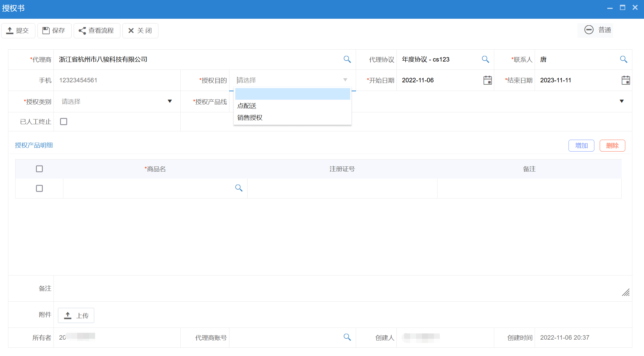The width and height of the screenshot is (644, 356).
Task: Click the 提交 submit icon button
Action: [x=10, y=30]
